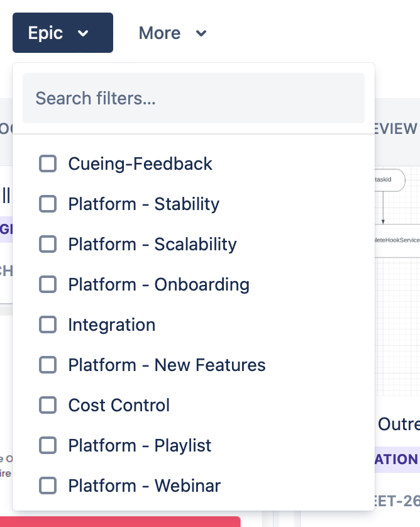420x527 pixels.
Task: Click the purple label ending in ATION
Action: tap(397, 459)
